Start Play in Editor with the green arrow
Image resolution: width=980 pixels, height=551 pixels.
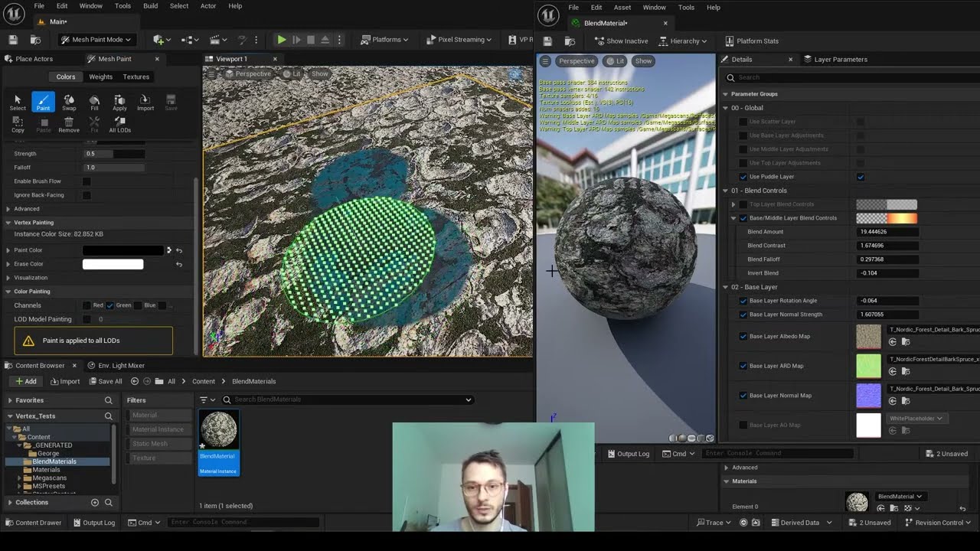click(282, 40)
